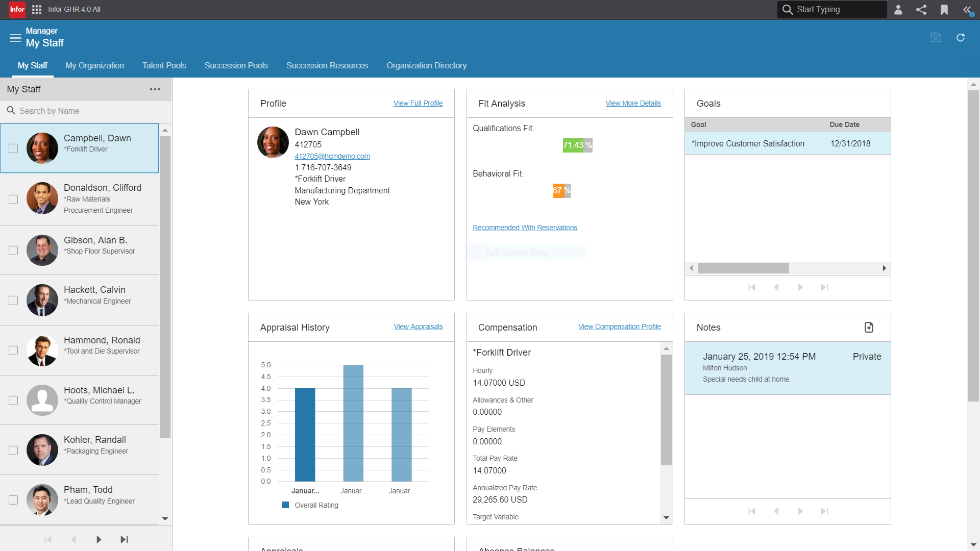Image resolution: width=980 pixels, height=551 pixels.
Task: Switch to Talent Pools tab
Action: 164,65
